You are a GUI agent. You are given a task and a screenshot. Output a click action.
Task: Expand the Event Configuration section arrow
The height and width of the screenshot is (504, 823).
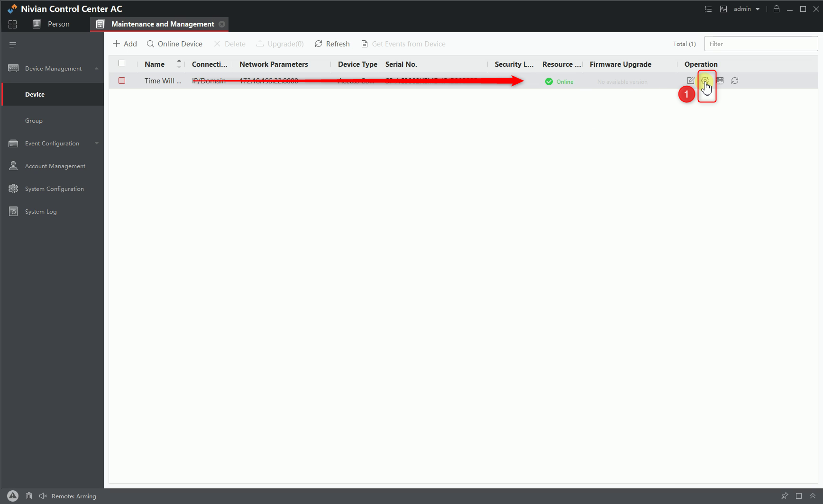click(x=97, y=143)
